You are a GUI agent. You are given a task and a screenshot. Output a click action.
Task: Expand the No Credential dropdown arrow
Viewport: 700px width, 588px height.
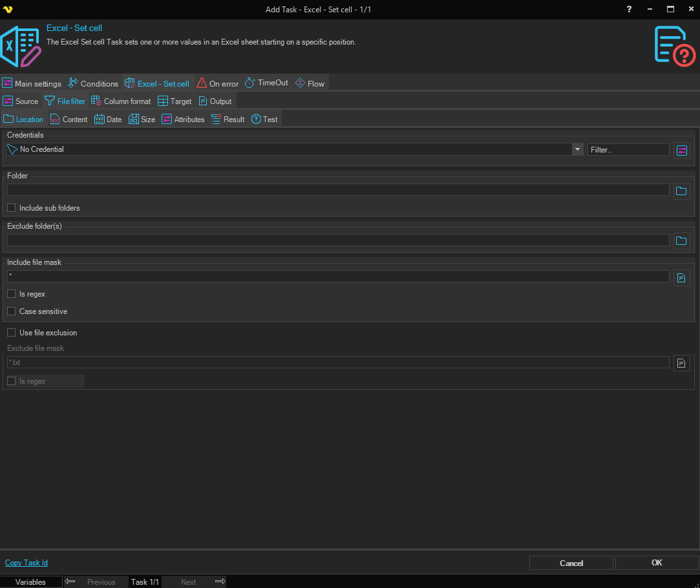click(x=577, y=149)
